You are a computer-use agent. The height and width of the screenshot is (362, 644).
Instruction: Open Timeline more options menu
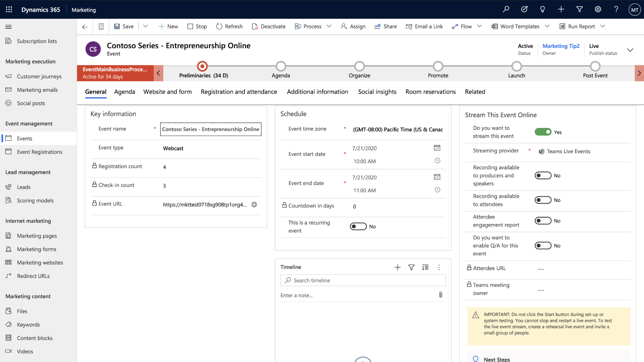(x=439, y=267)
